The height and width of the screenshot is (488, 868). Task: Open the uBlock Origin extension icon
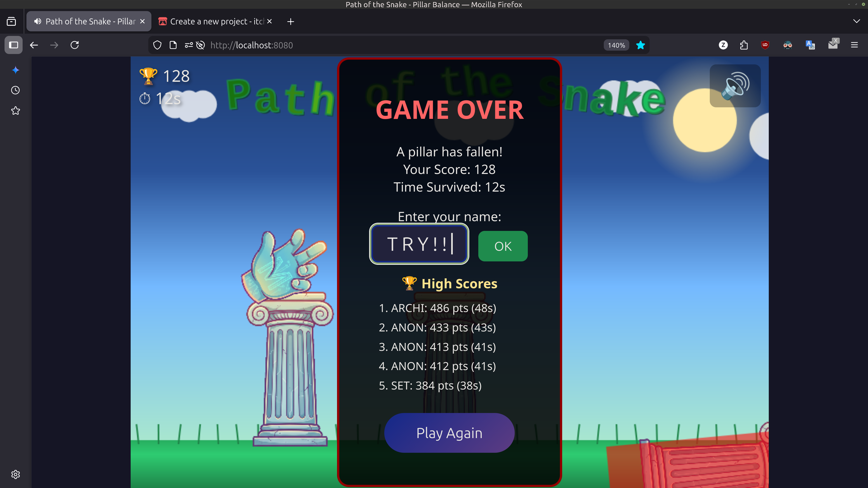(x=765, y=45)
